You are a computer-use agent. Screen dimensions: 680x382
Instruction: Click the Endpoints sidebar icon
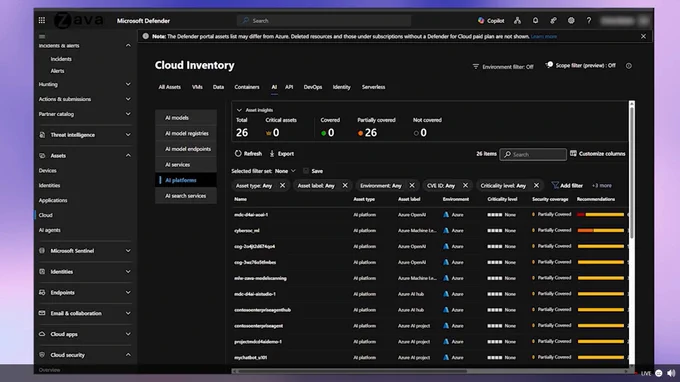42,292
